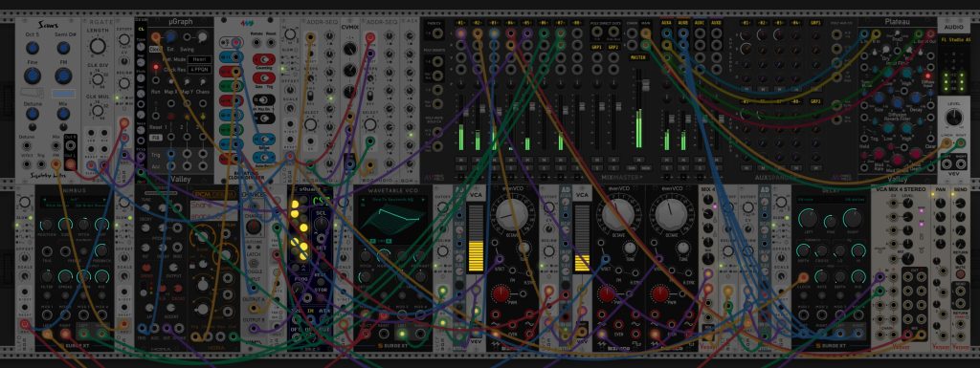
Task: Click Reset input jack on Rotating Clock Divider
Action: (x=271, y=42)
